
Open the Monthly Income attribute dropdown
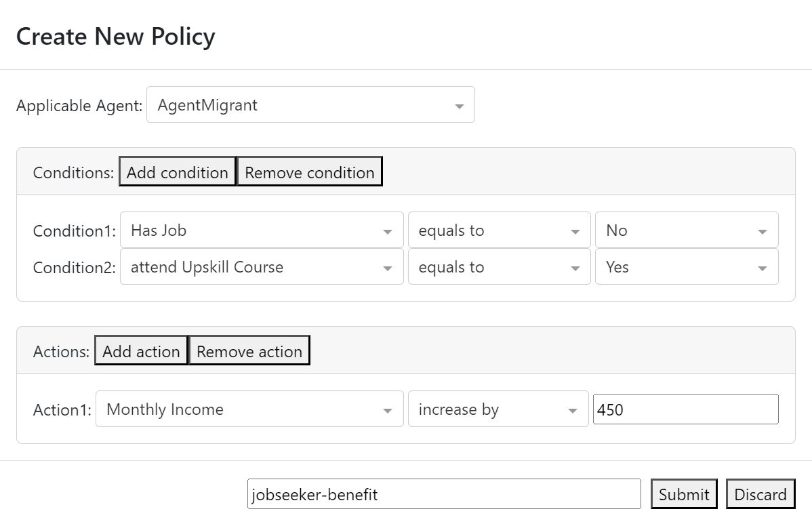click(249, 409)
